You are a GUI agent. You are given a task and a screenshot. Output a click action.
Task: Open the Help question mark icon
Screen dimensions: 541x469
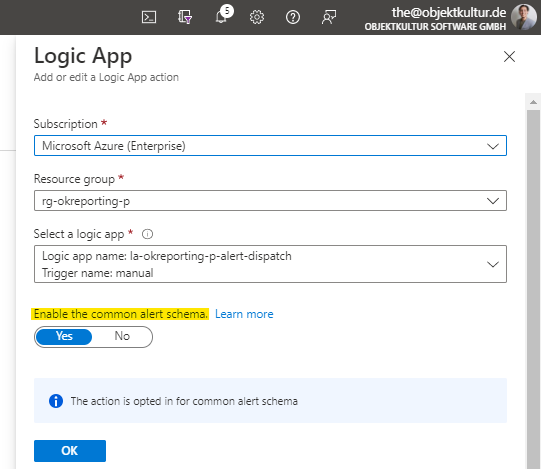click(x=293, y=17)
